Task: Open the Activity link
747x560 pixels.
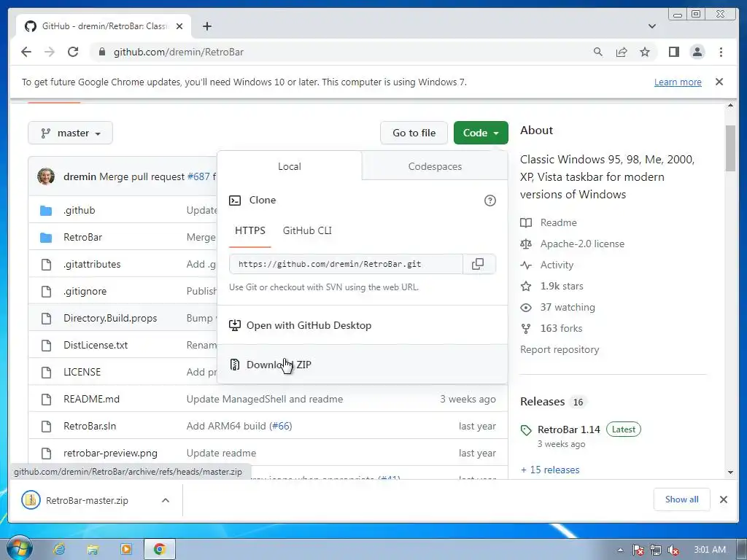Action: click(x=557, y=265)
